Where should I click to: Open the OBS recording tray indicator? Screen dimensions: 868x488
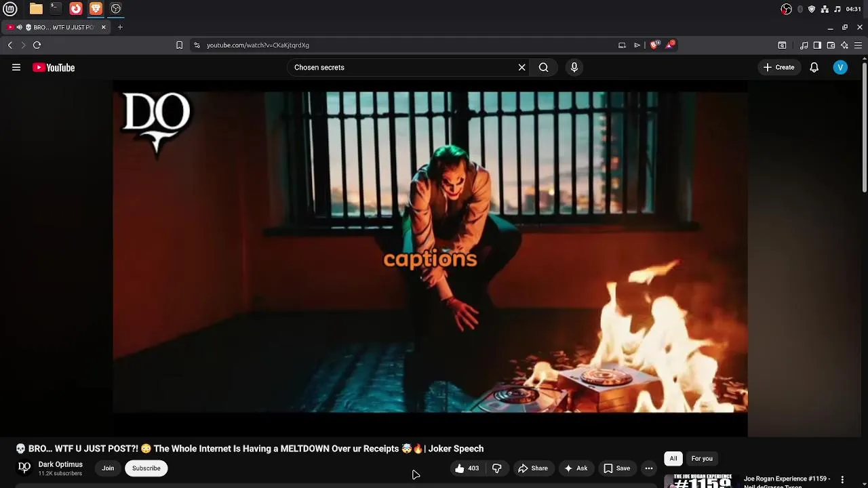(x=786, y=9)
